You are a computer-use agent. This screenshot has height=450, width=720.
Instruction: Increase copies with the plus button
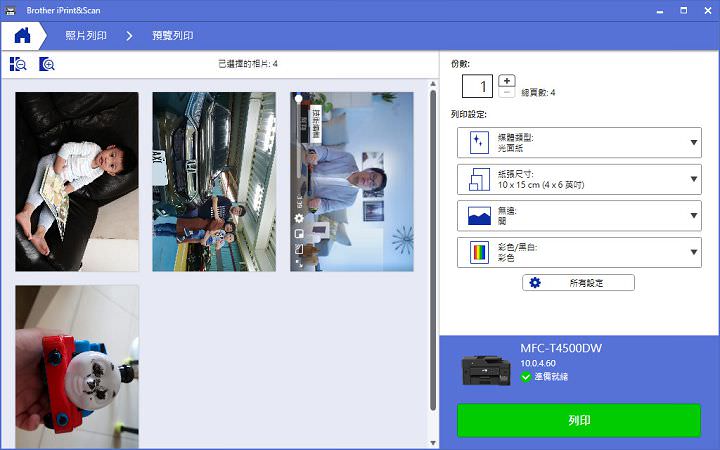click(x=506, y=80)
